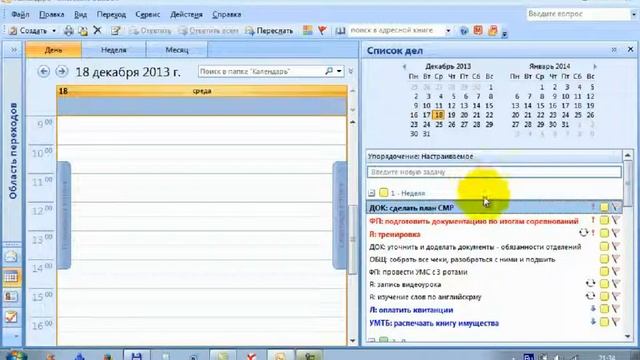The width and height of the screenshot is (640, 360).
Task: Open the Создать button dropdown arrow
Action: [x=54, y=31]
